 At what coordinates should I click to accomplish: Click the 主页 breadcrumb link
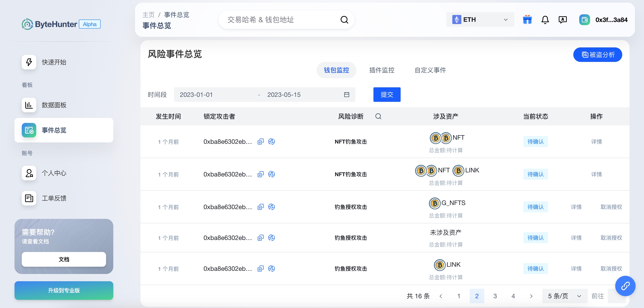[148, 15]
